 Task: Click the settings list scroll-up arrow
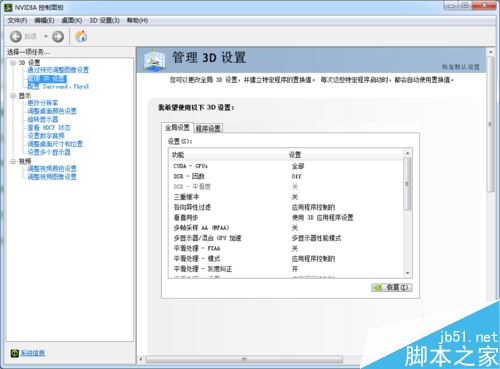407,153
